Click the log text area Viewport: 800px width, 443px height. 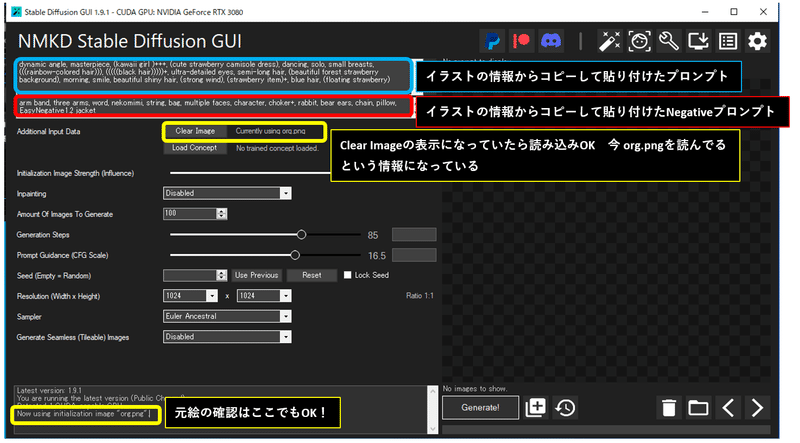click(220, 410)
